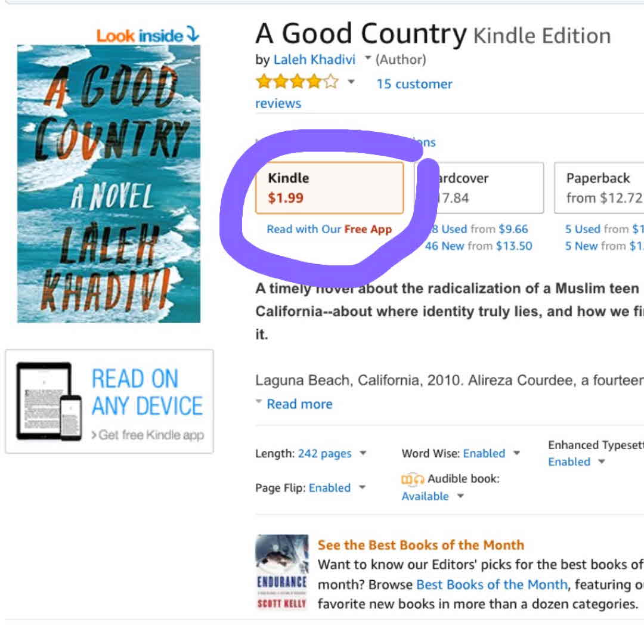Click the Audible book headphones icon
Viewport: 644px width, 644px height.
tap(413, 479)
